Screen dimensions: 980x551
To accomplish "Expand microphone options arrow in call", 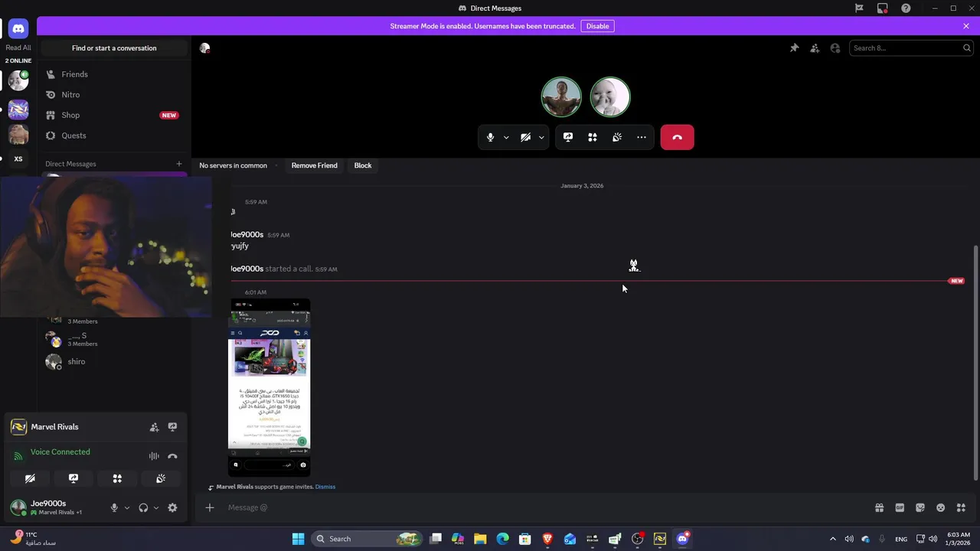I will (x=506, y=138).
